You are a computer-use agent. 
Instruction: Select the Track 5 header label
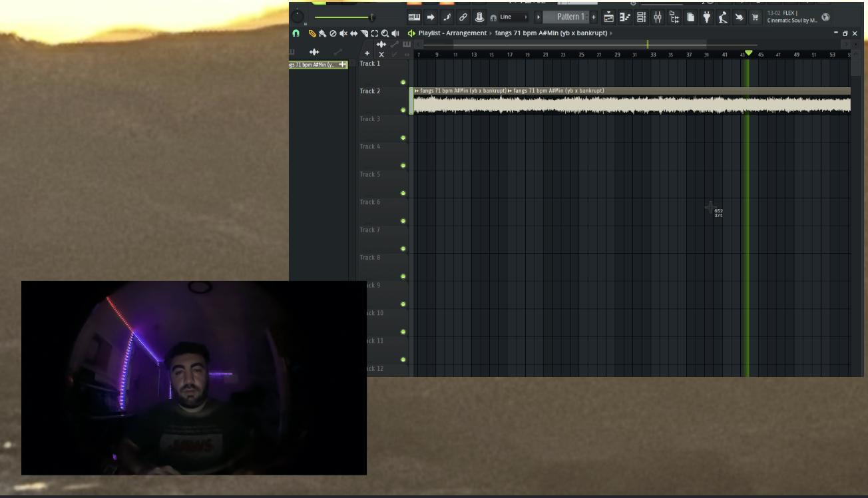370,174
